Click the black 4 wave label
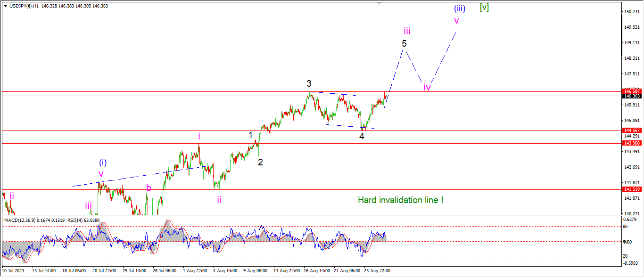Viewport: 644px width, 277px height. click(362, 137)
